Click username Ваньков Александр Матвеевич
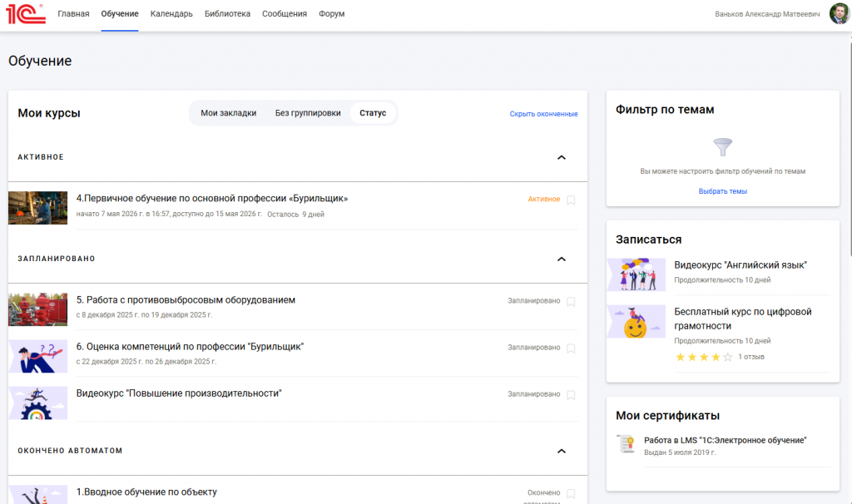 (767, 14)
